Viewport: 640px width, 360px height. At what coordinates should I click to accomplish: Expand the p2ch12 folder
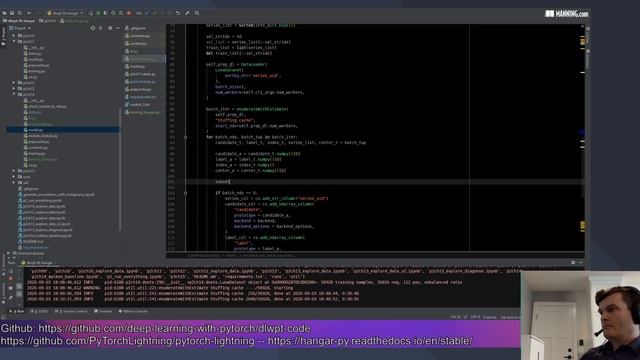pos(14,83)
